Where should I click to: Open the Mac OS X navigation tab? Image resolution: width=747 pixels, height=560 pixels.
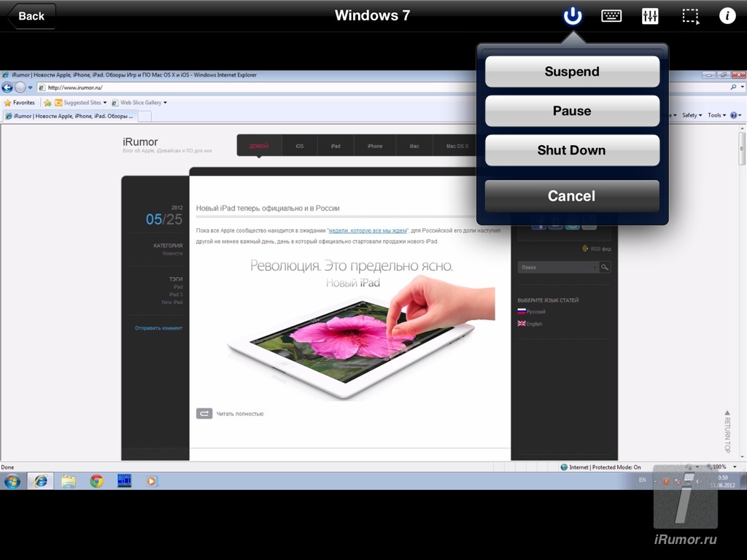coord(457,146)
